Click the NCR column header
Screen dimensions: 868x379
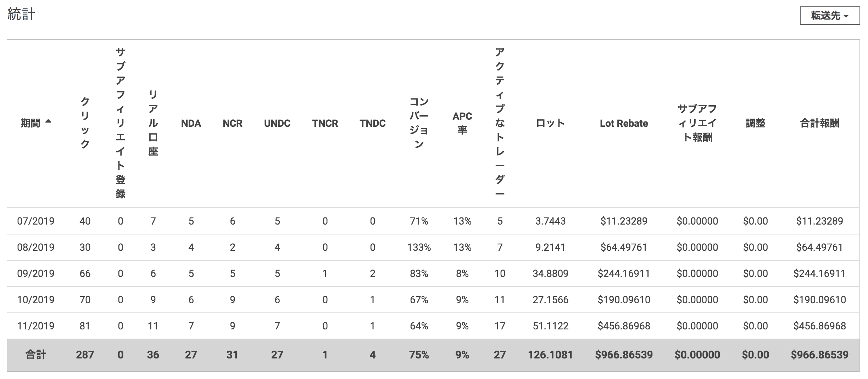[x=232, y=123]
